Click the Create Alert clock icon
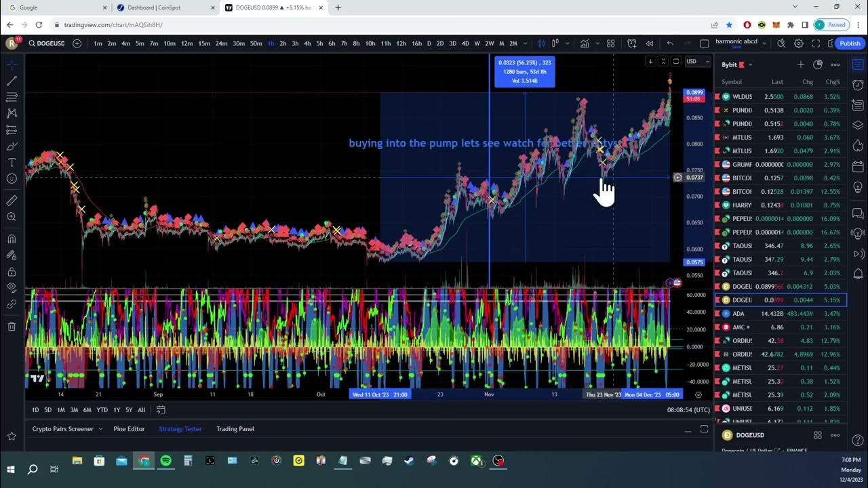The width and height of the screenshot is (868, 488). click(x=632, y=43)
